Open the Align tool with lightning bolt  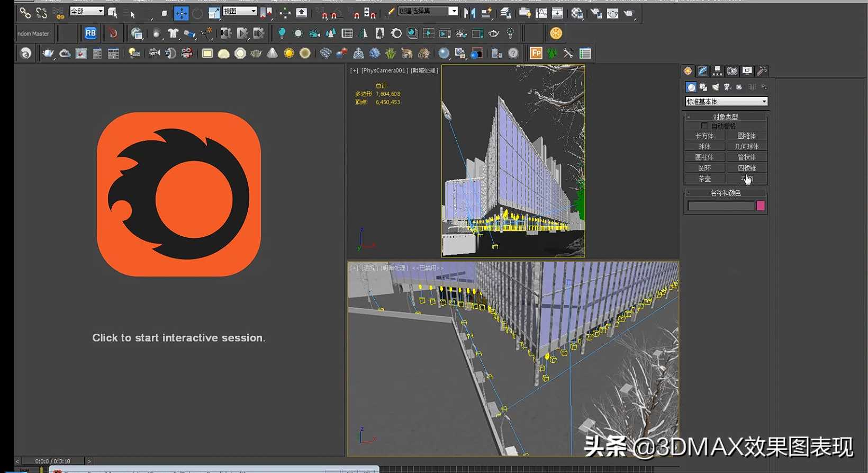point(487,13)
